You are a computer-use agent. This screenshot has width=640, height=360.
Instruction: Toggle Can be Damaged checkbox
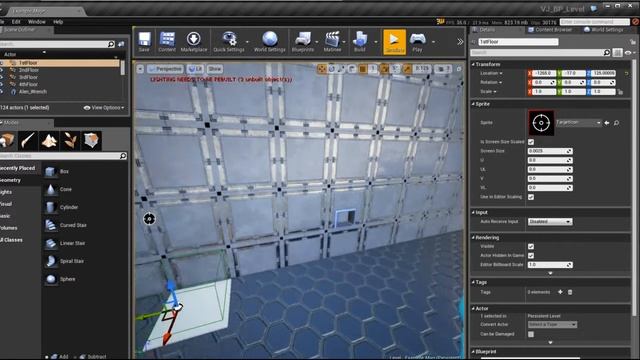(x=531, y=334)
